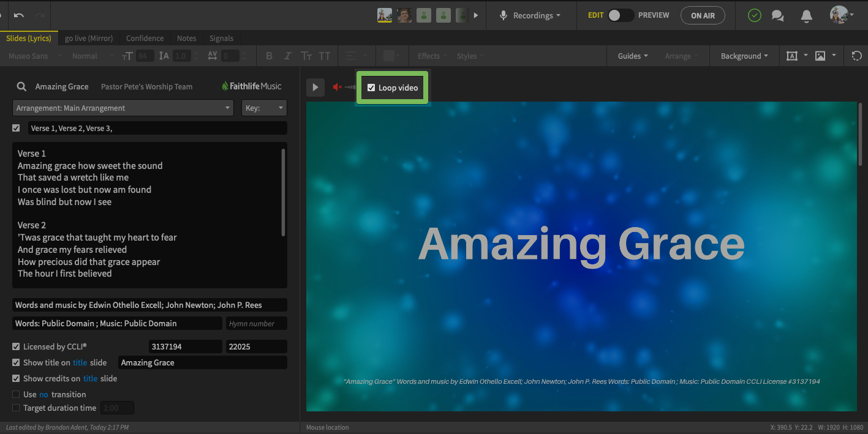Play the background video preview
Image resolution: width=868 pixels, height=434 pixels.
click(x=315, y=88)
